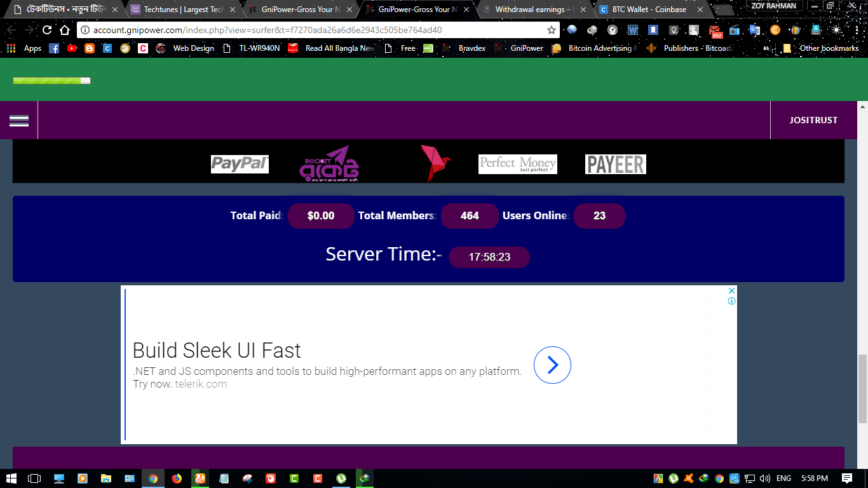This screenshot has height=488, width=868.
Task: Open the GniPower bookmark
Action: click(x=519, y=48)
